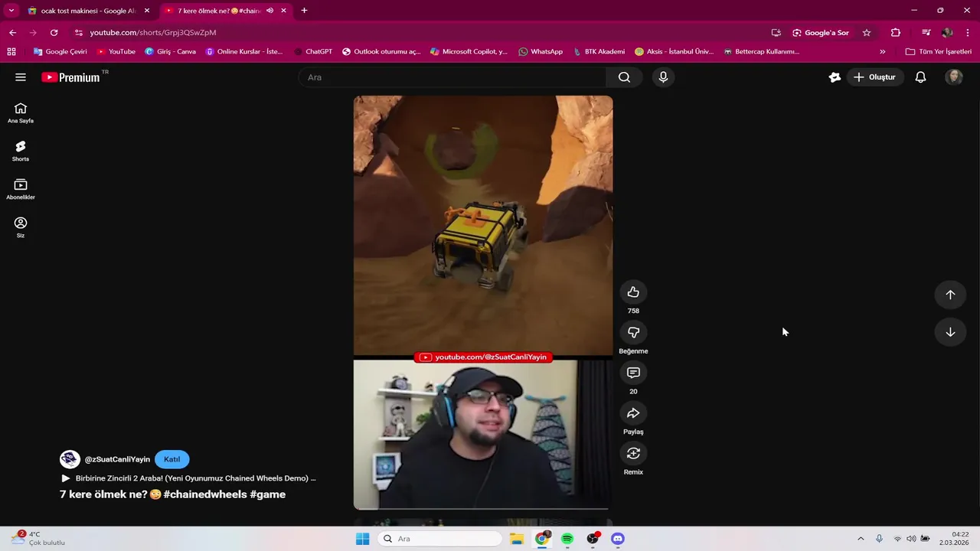Screen dimensions: 980x551
Task: Close the 'ocak tost makinesi' tab
Action: (147, 11)
